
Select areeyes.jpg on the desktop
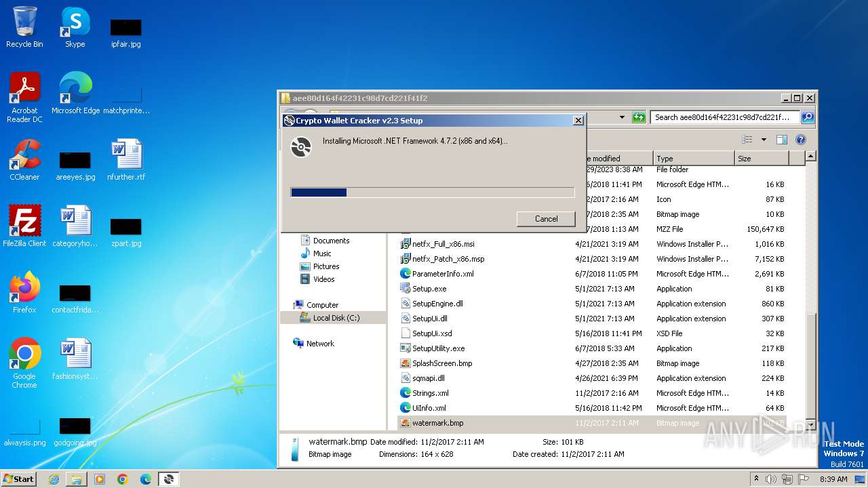[75, 166]
